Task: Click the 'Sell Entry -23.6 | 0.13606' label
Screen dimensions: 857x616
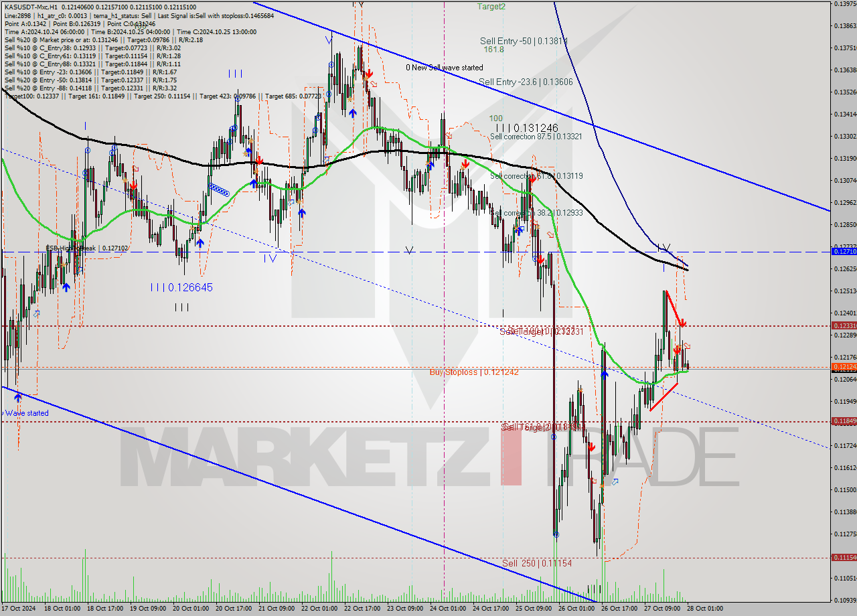Action: (526, 82)
